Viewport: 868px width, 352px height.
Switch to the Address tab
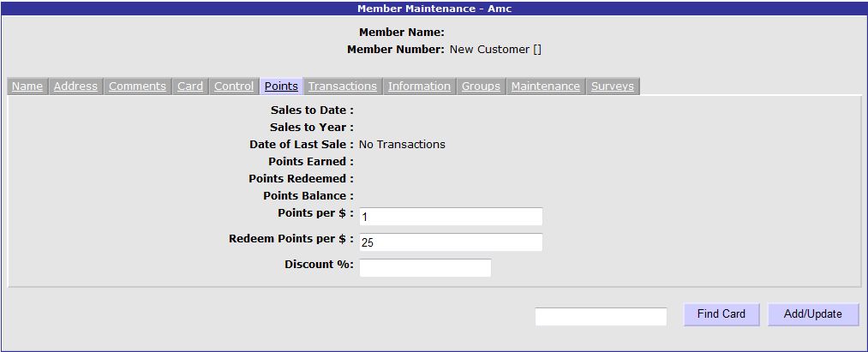click(x=75, y=87)
